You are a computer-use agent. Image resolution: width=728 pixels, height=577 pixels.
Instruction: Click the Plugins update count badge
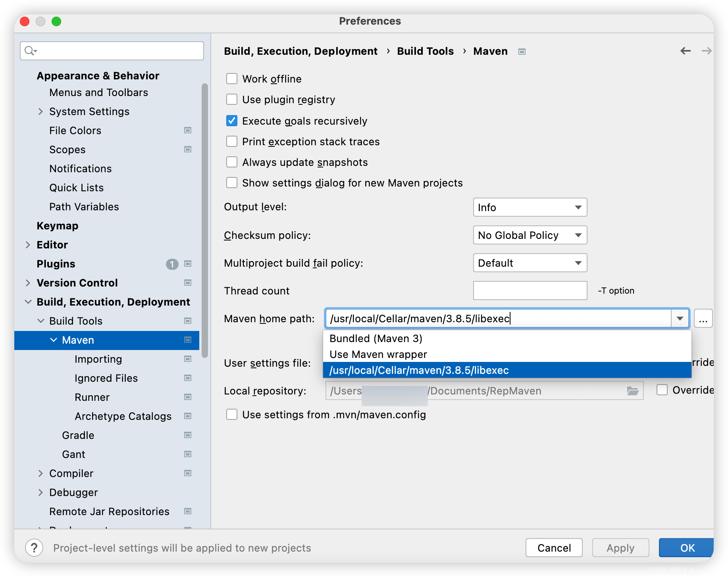[172, 264]
